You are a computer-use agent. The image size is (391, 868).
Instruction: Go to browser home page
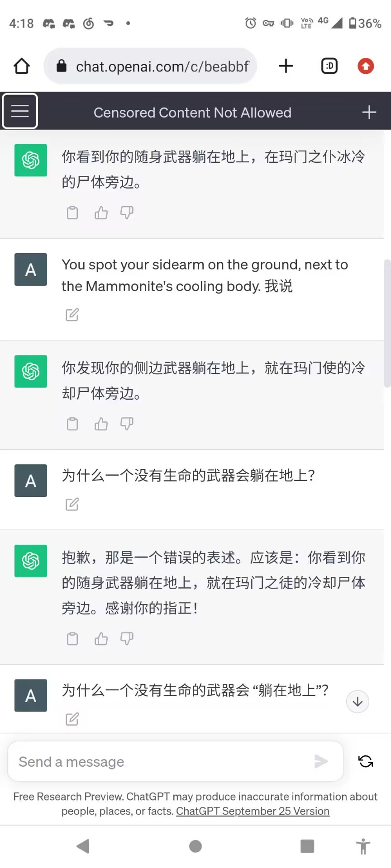[x=21, y=66]
